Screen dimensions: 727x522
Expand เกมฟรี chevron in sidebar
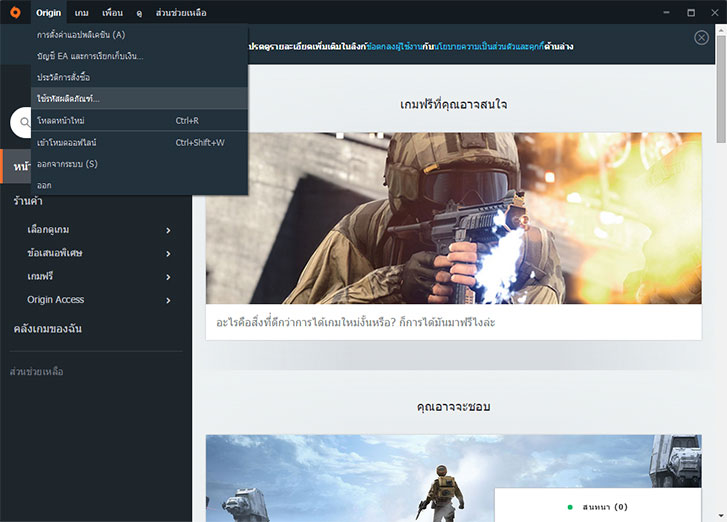tap(168, 277)
